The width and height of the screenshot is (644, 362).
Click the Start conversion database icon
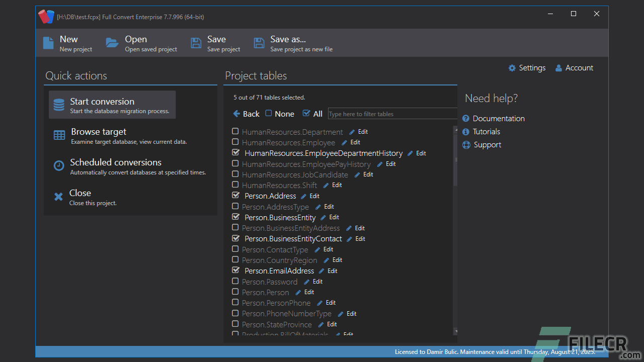[x=59, y=105]
